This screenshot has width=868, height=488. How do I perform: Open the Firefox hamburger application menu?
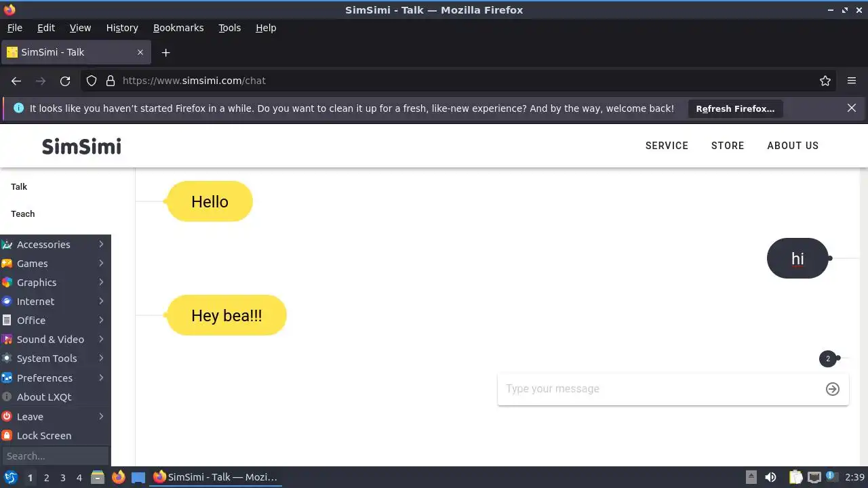pyautogui.click(x=852, y=81)
